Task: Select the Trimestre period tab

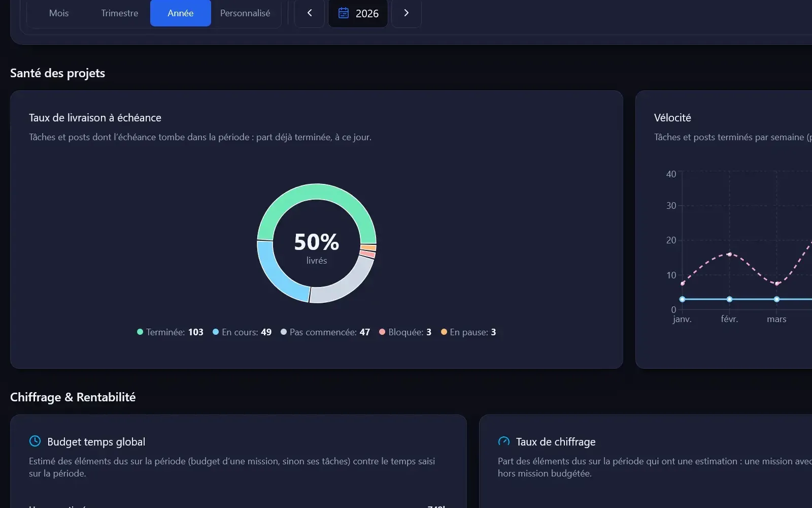Action: (120, 13)
